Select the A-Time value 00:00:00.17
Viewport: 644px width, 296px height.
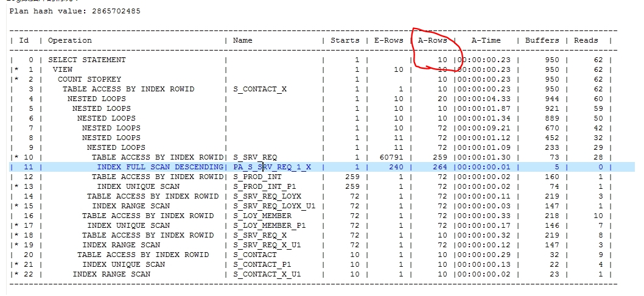484,226
